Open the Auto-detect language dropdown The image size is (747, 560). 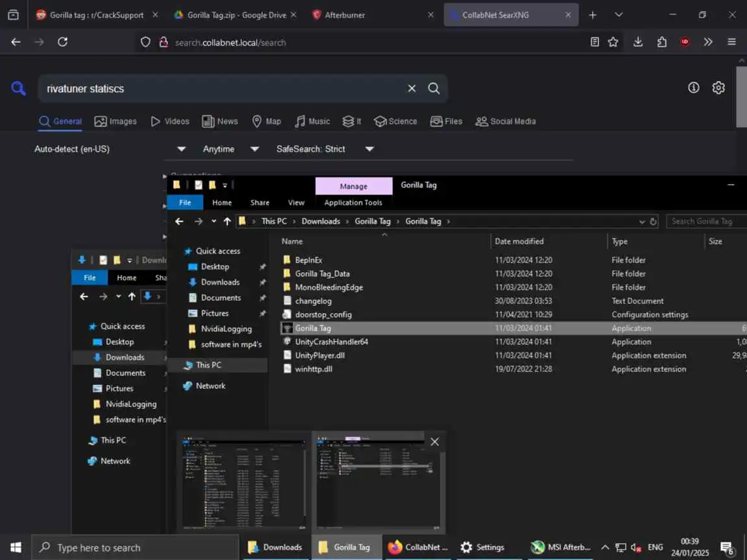[x=110, y=149]
